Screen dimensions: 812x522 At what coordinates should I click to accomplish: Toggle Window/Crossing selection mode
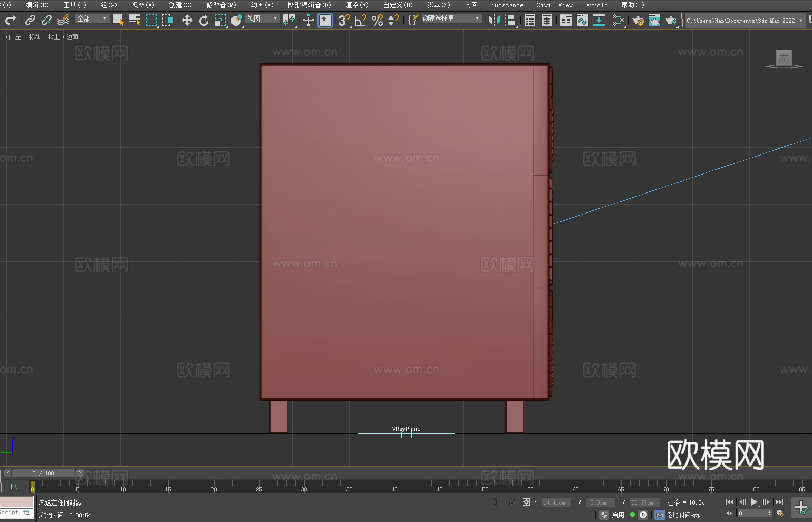click(x=168, y=20)
